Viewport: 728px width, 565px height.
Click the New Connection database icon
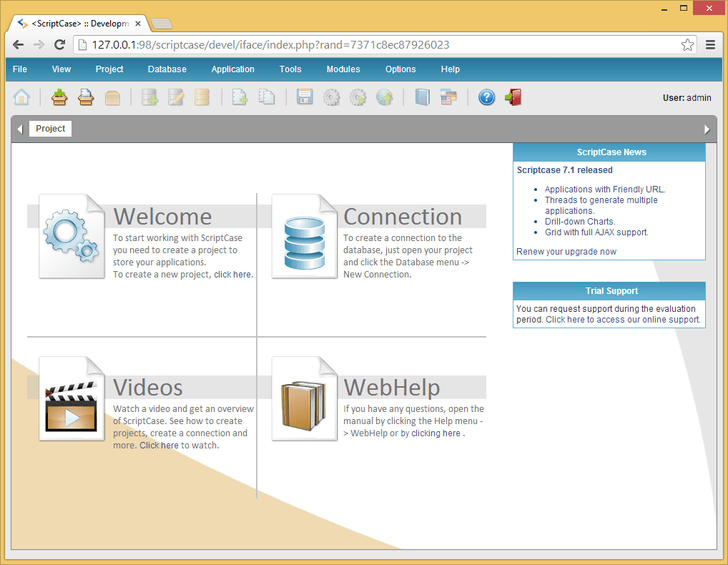click(x=149, y=97)
